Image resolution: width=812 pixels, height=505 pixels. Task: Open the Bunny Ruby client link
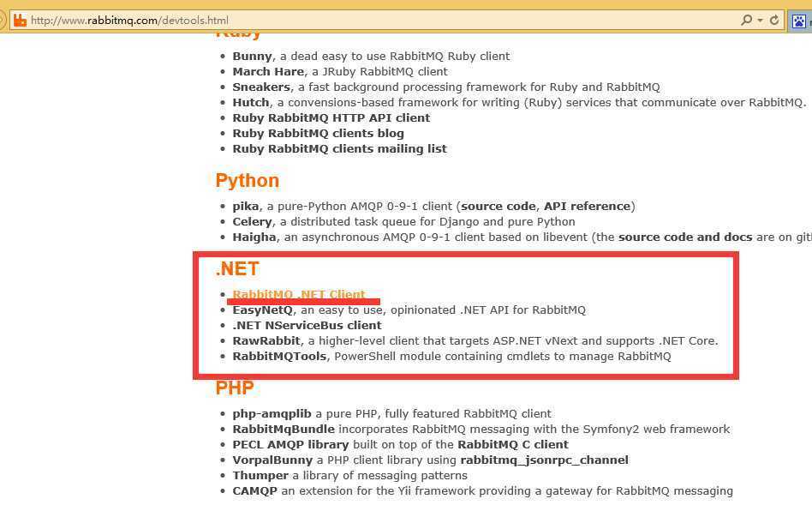click(252, 56)
